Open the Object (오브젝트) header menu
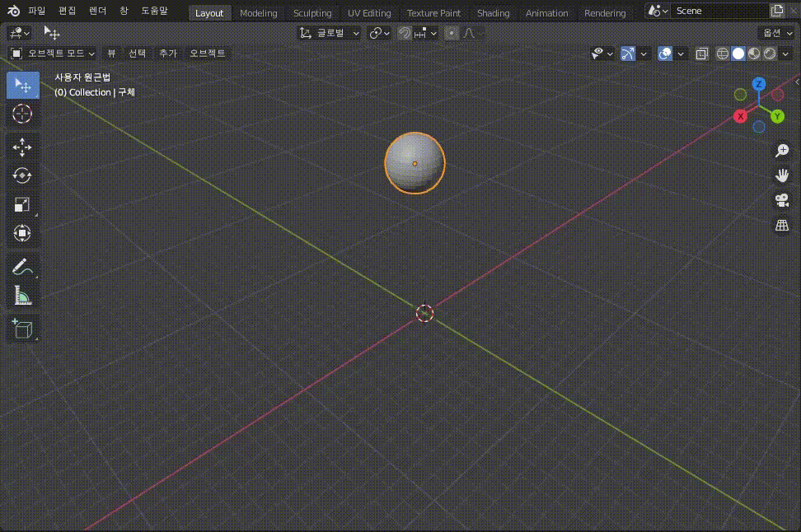Viewport: 801px width, 532px height. point(207,54)
